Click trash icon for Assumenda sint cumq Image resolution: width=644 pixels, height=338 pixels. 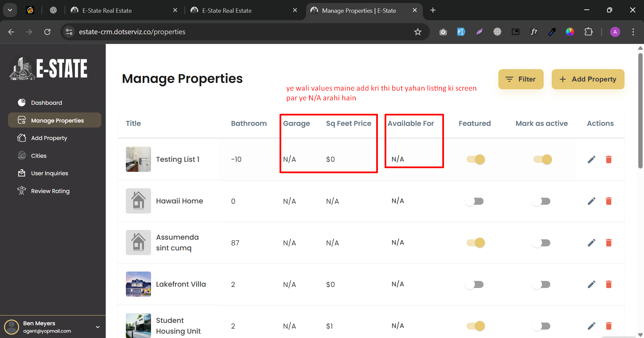coord(608,243)
